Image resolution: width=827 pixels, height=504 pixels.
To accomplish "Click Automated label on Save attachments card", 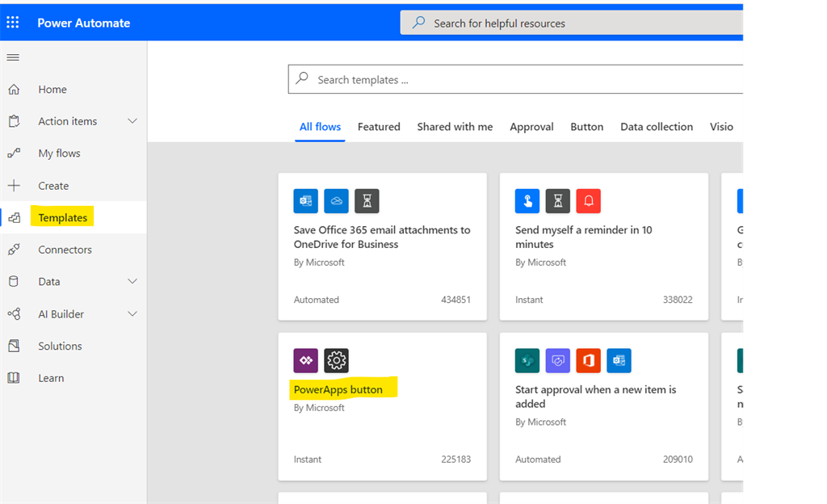I will (x=317, y=300).
